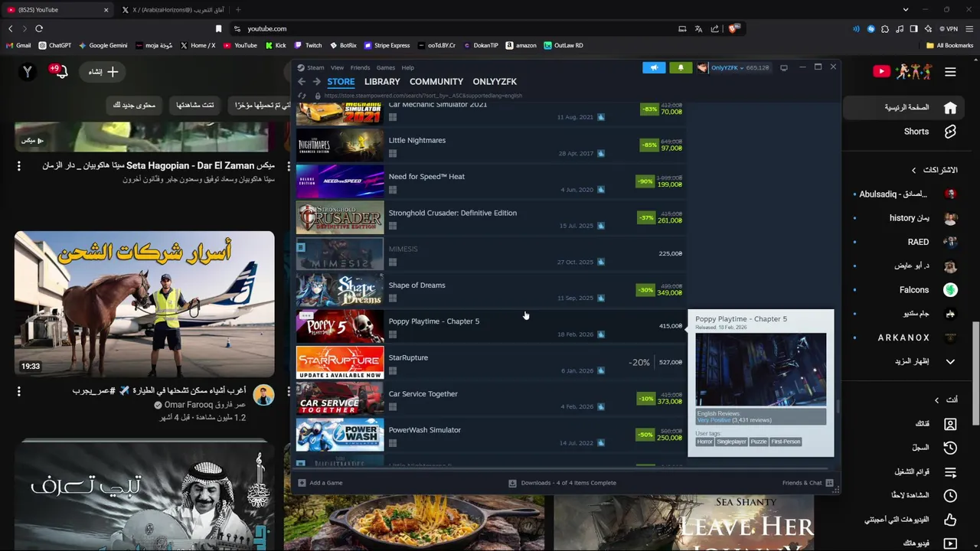Open Twitch bookmark in bookmarks bar
The image size is (980, 551).
click(x=309, y=45)
